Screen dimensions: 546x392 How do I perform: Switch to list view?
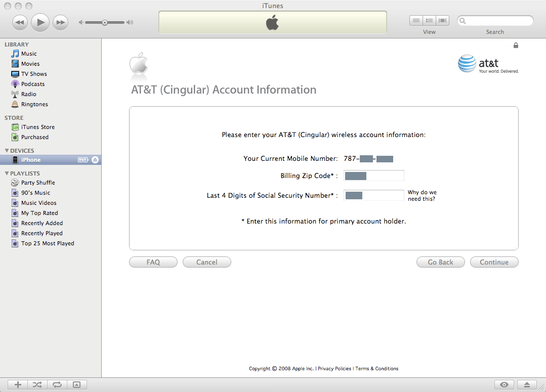coord(416,21)
